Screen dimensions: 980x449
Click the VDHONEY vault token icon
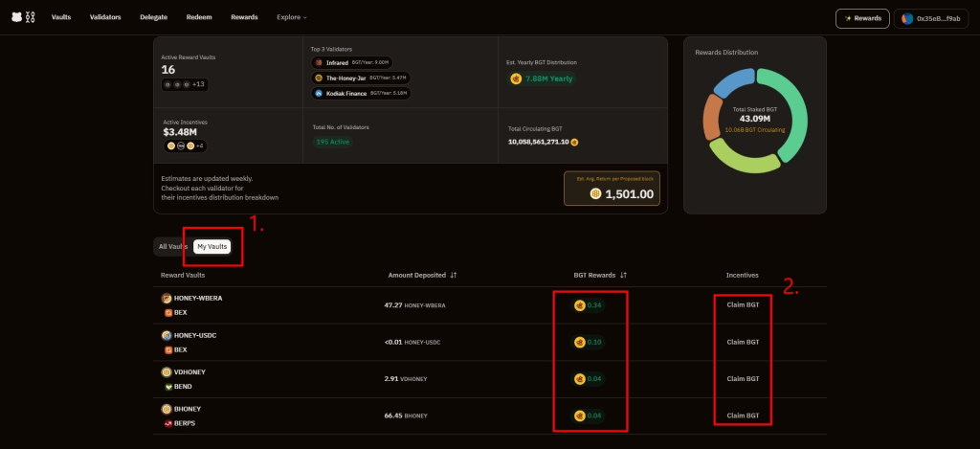[x=167, y=371]
